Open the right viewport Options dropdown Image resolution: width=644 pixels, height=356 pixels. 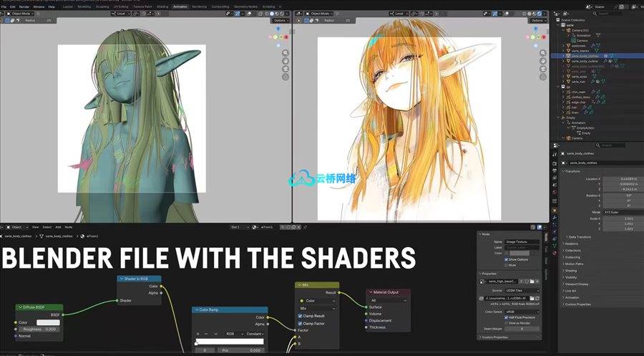click(x=537, y=20)
